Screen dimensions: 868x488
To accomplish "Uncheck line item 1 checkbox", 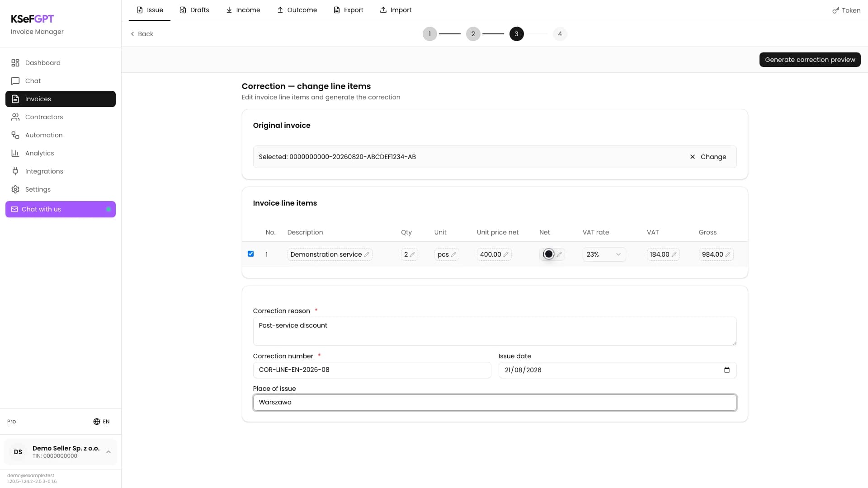I will coord(250,254).
